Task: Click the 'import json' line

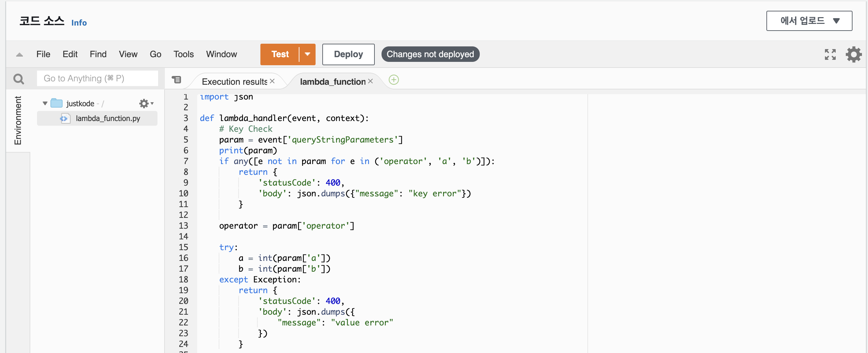Action: click(226, 97)
